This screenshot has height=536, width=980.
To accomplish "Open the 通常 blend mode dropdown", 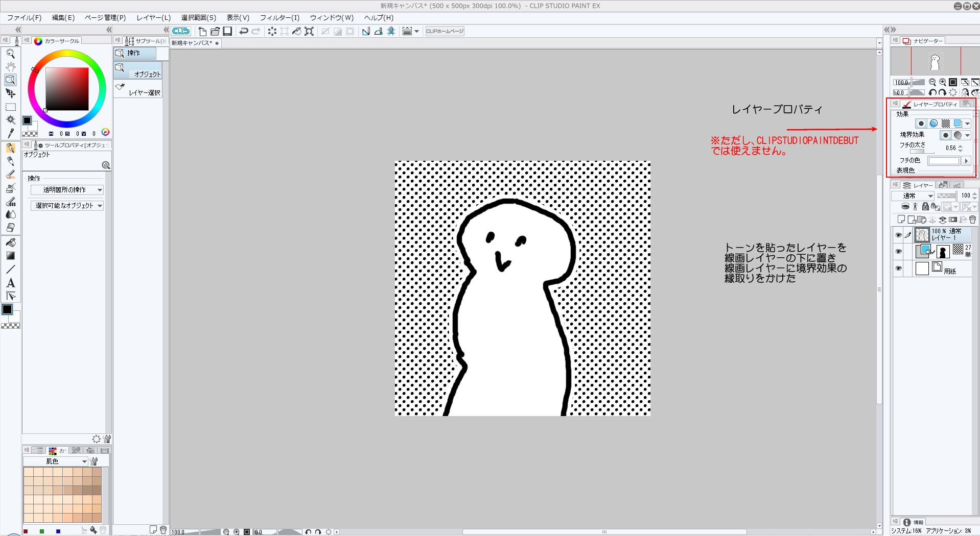I will (x=913, y=196).
